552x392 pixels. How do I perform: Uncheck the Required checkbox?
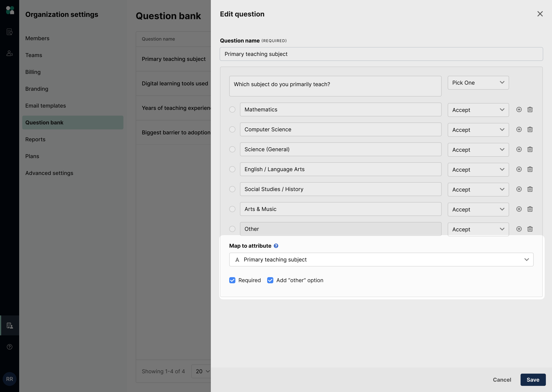(232, 280)
